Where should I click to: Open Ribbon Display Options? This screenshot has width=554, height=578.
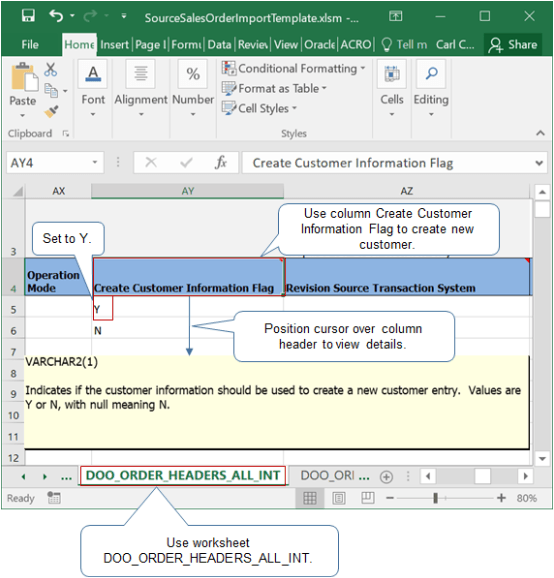[x=396, y=16]
